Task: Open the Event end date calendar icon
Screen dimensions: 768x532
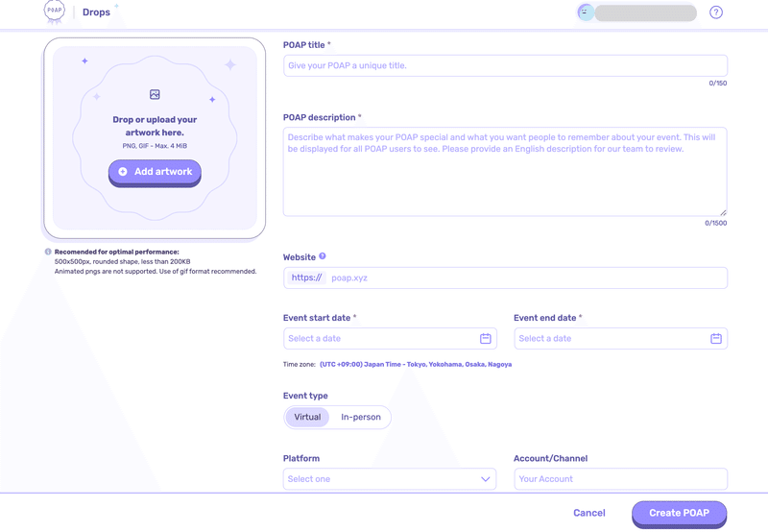Action: coord(715,338)
